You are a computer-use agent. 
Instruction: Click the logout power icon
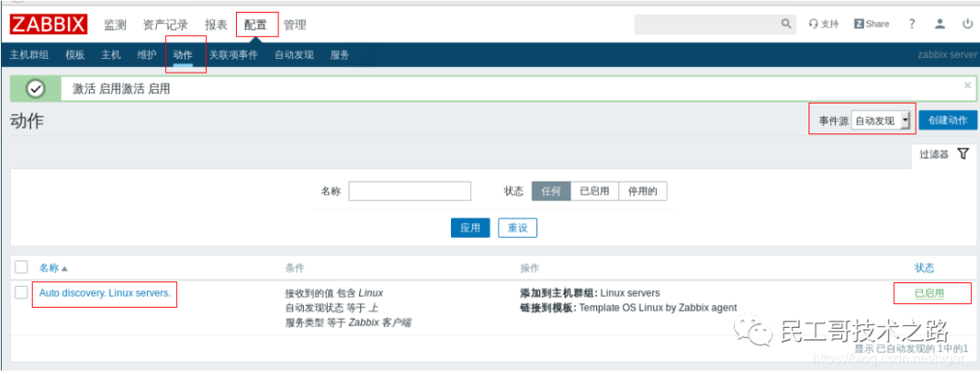point(967,24)
